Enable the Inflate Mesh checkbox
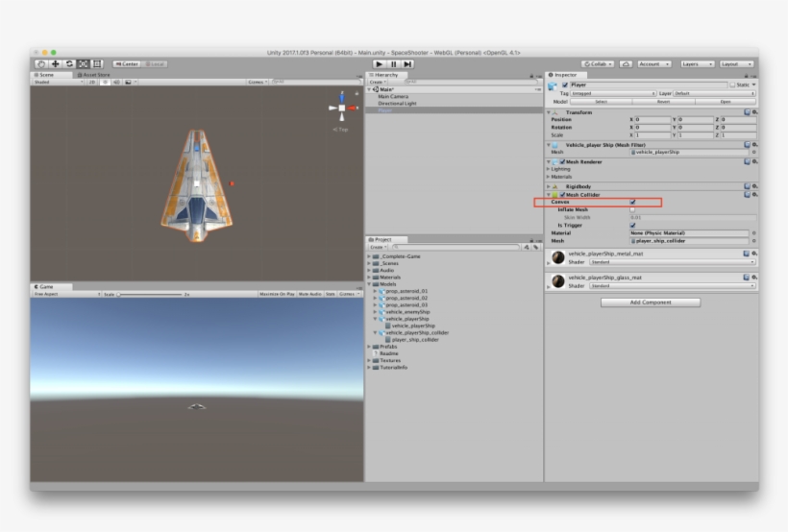Viewport: 788px width, 532px height. (632, 209)
